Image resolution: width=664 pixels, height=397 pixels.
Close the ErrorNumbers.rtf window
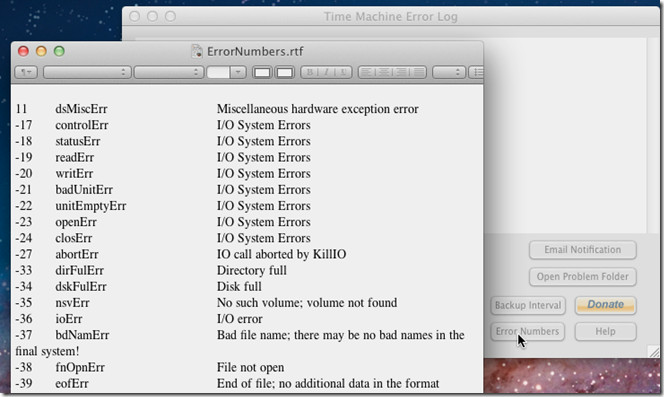23,51
